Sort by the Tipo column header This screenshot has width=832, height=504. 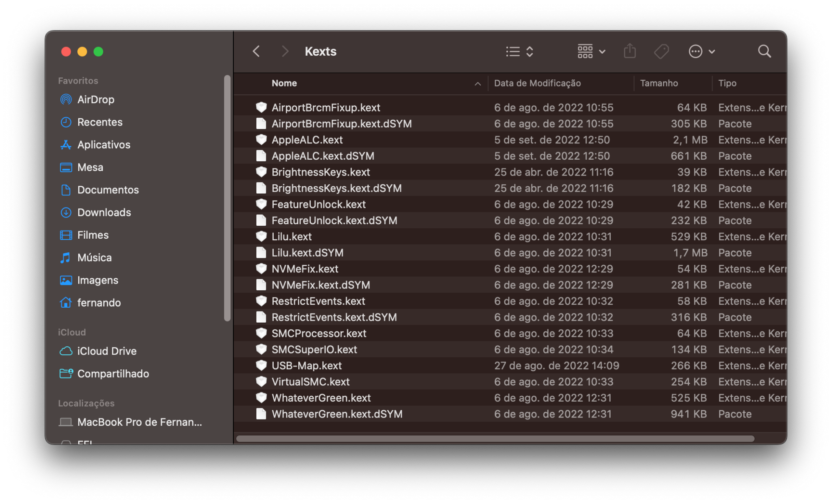(x=727, y=83)
